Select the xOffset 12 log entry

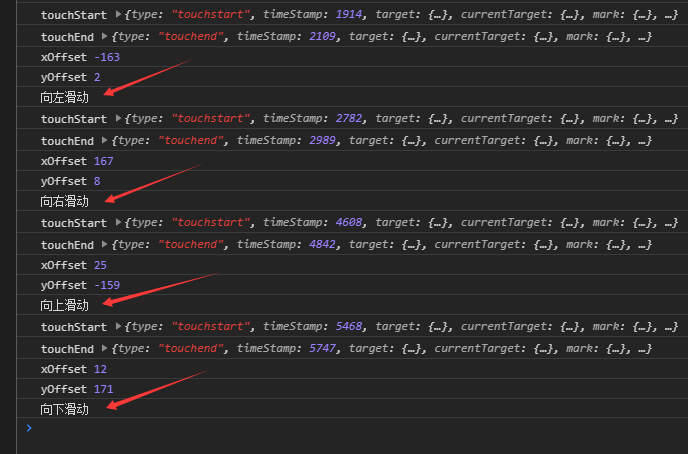tap(352, 369)
